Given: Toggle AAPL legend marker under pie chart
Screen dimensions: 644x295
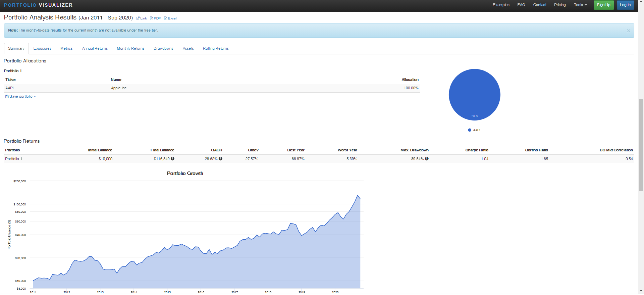Looking at the screenshot, I should pyautogui.click(x=470, y=130).
